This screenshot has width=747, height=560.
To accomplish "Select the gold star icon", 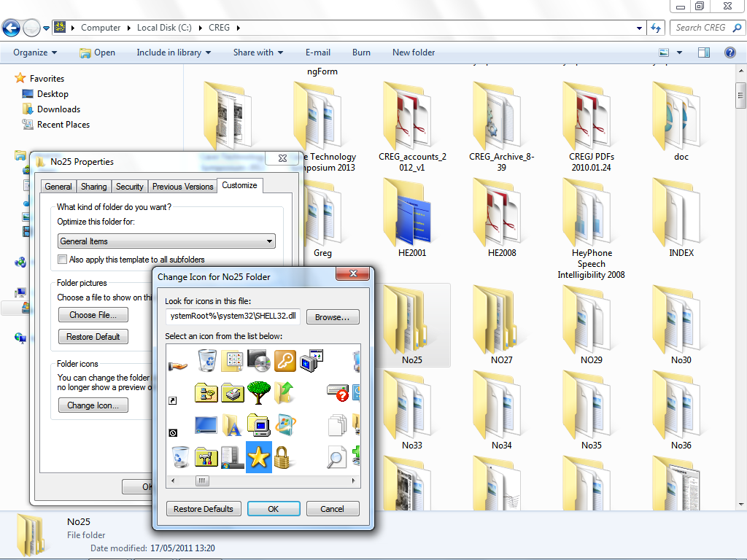I will [x=259, y=457].
